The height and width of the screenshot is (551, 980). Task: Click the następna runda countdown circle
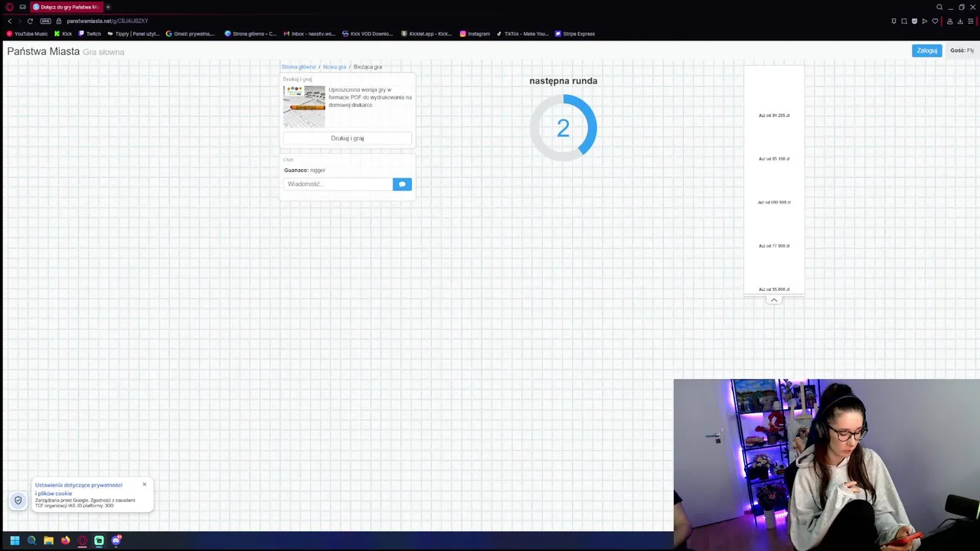tap(563, 128)
